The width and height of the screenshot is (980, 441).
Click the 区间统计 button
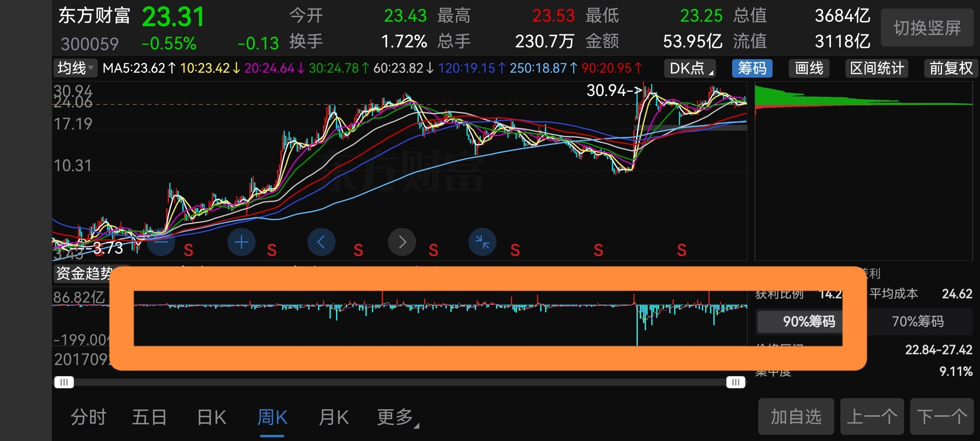tap(877, 68)
